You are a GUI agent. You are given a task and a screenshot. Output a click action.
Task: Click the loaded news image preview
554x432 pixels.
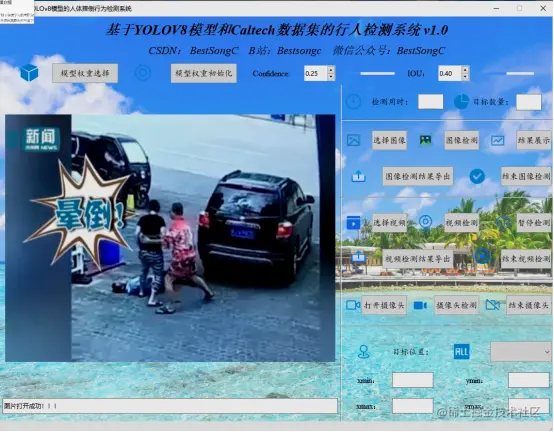tap(170, 238)
